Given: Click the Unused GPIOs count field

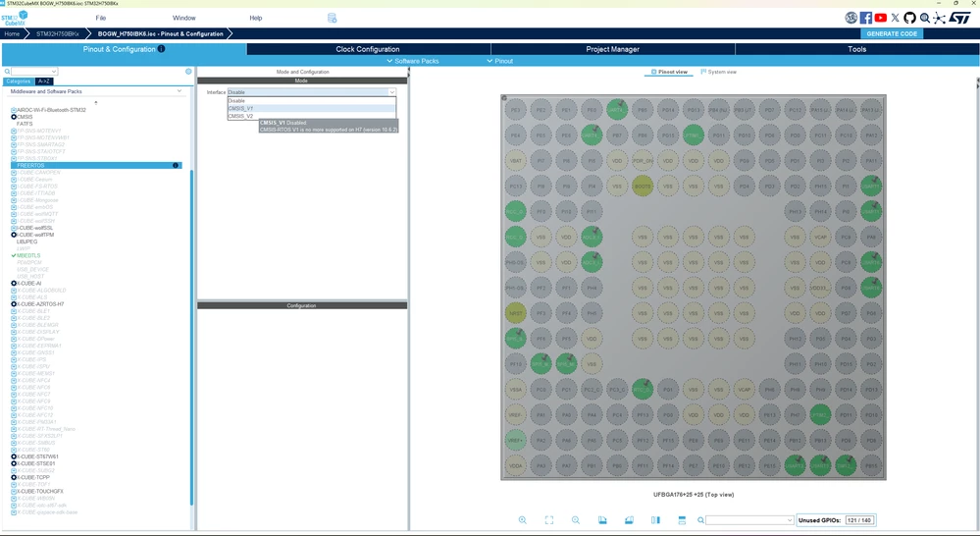Looking at the screenshot, I should 859,519.
